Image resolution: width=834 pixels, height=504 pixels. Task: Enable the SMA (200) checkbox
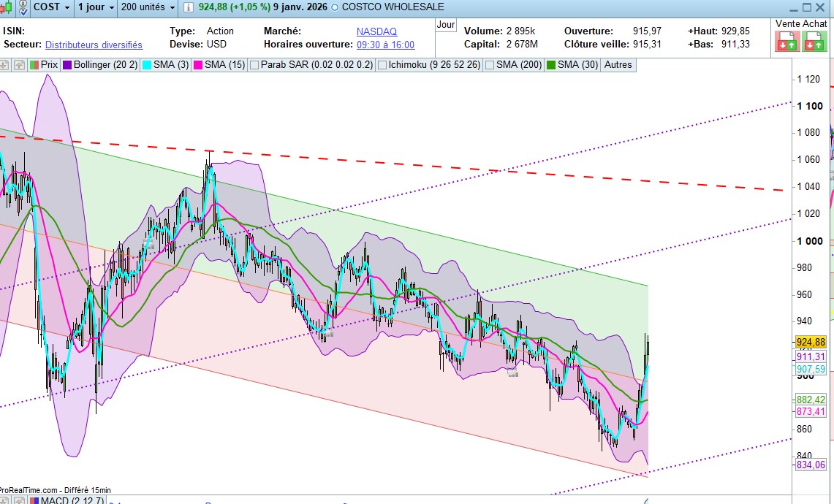click(489, 65)
